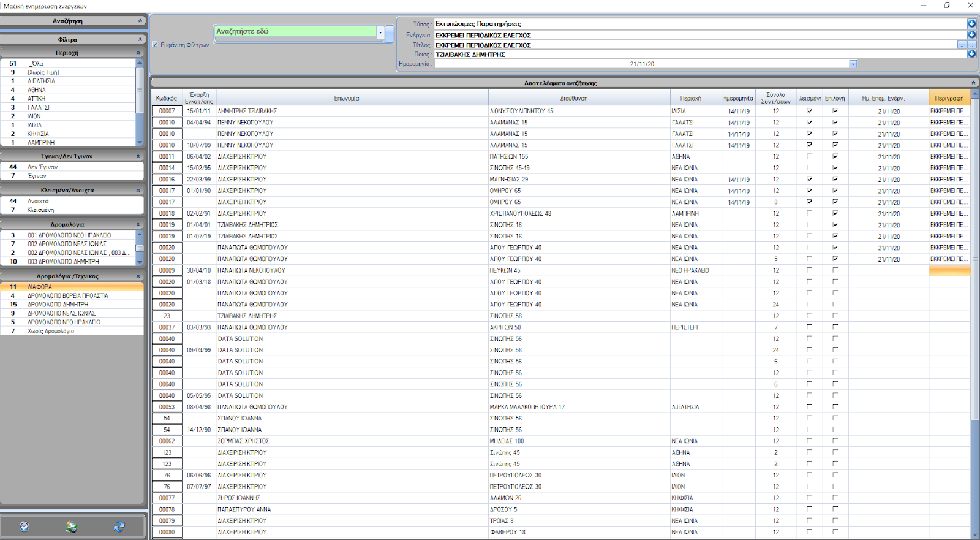Select ΔΙΑΦΟΡΑ in Δρομολόγια/Τεχνικος list
This screenshot has width=980, height=540.
tap(40, 287)
